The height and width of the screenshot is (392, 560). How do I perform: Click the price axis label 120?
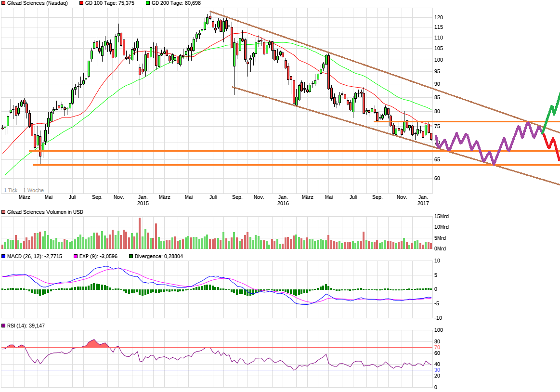[x=439, y=17]
